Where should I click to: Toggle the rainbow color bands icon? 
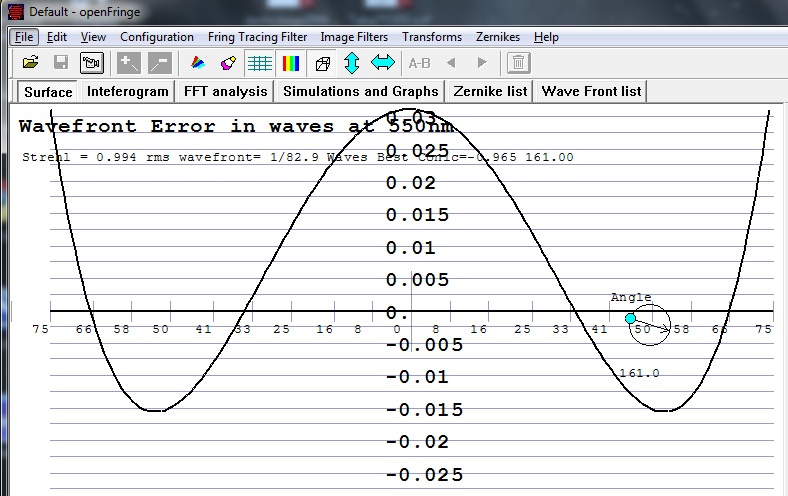click(291, 63)
